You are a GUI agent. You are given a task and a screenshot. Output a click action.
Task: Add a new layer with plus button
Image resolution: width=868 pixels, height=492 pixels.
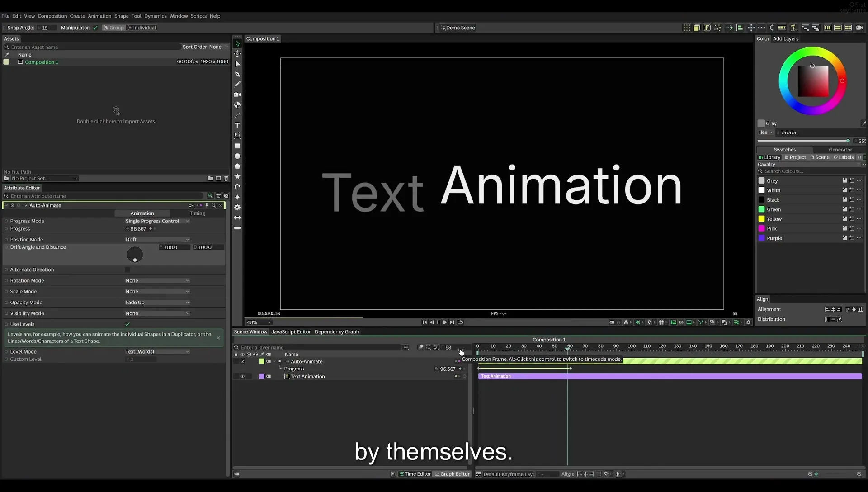[406, 347]
